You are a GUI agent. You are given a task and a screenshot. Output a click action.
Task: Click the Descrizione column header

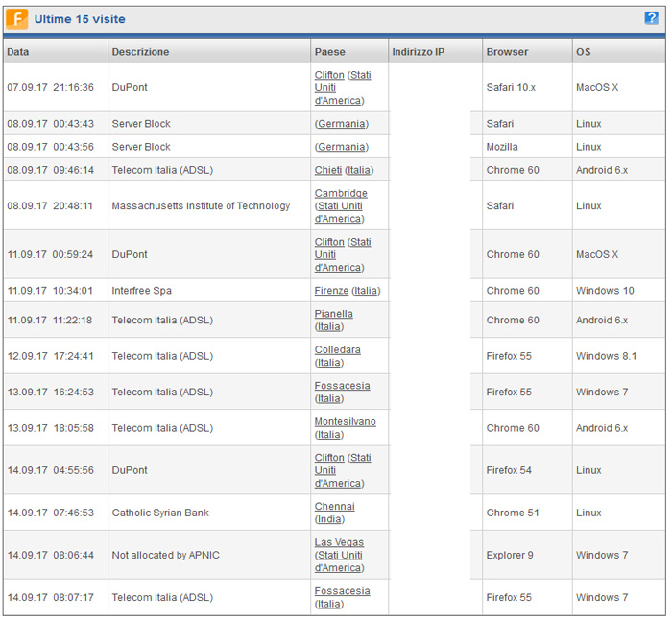[209, 52]
